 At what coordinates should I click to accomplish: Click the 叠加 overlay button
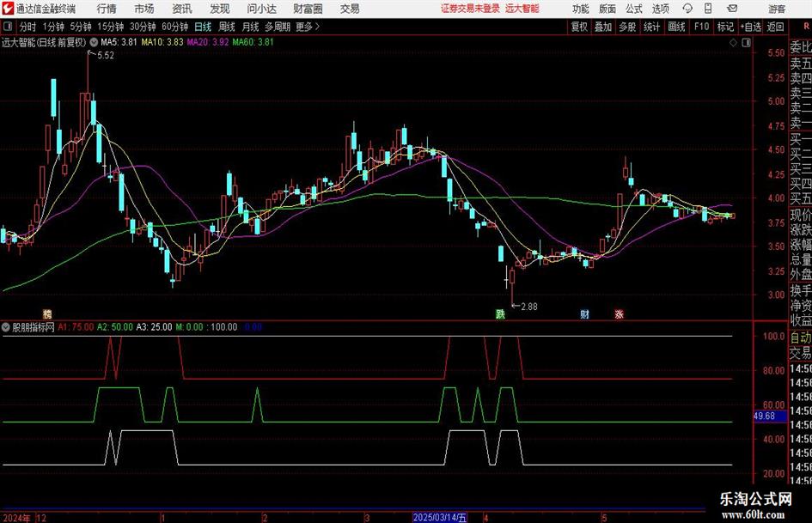[603, 27]
